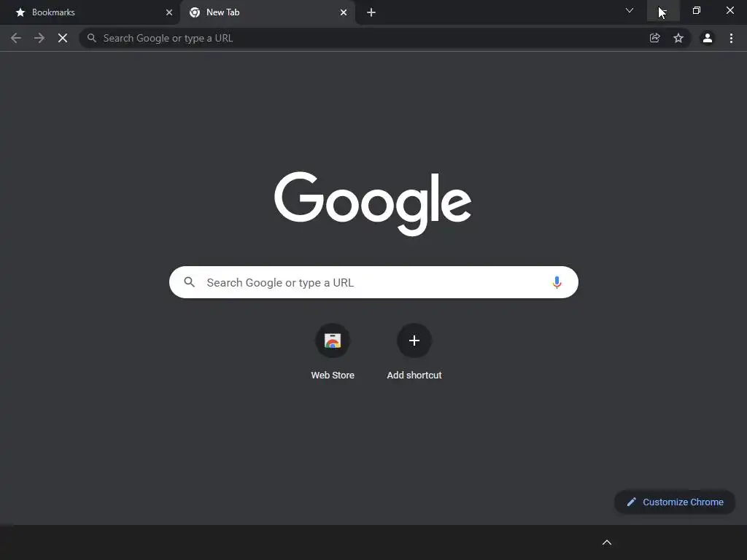The width and height of the screenshot is (747, 560).
Task: Open Customize Chrome panel
Action: point(675,502)
